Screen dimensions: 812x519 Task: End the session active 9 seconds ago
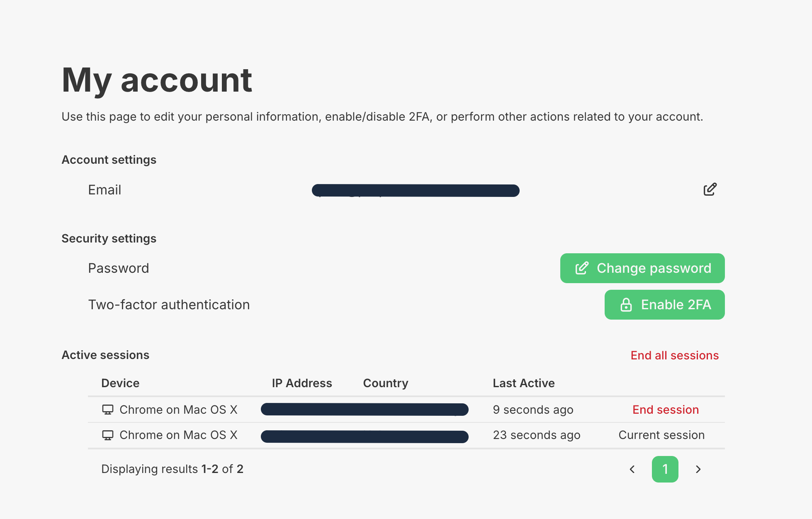666,410
